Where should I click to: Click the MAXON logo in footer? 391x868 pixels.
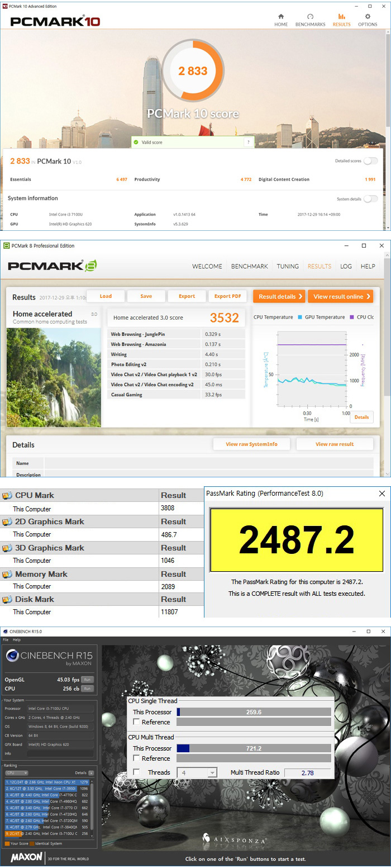26,857
